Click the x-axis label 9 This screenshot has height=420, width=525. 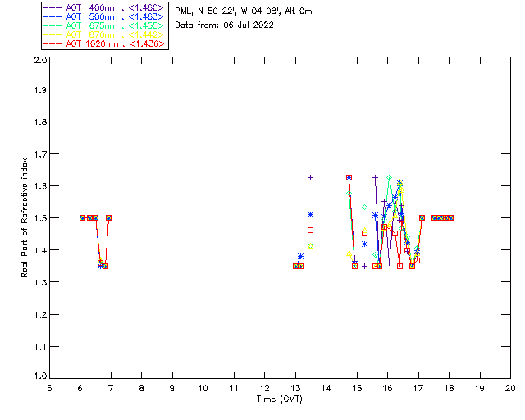(172, 388)
